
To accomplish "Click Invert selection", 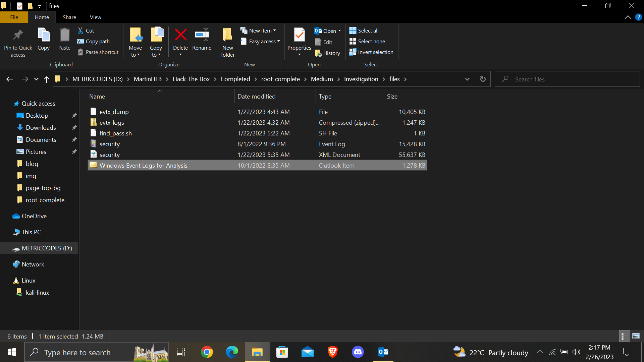I will 371,52.
